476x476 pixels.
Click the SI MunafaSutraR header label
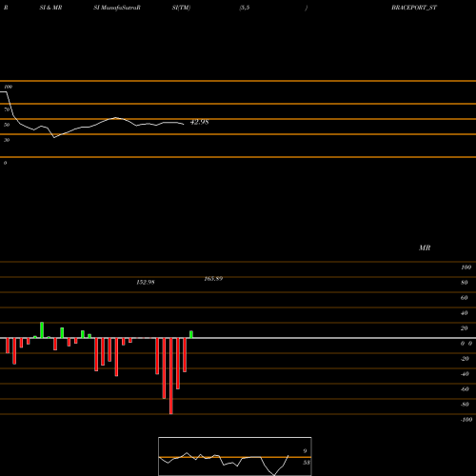[117, 8]
